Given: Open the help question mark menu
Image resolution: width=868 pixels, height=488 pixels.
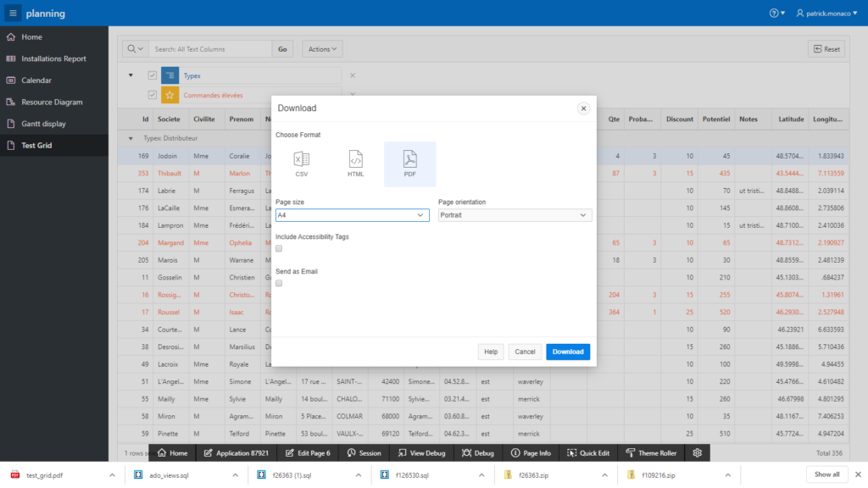Looking at the screenshot, I should click(776, 14).
